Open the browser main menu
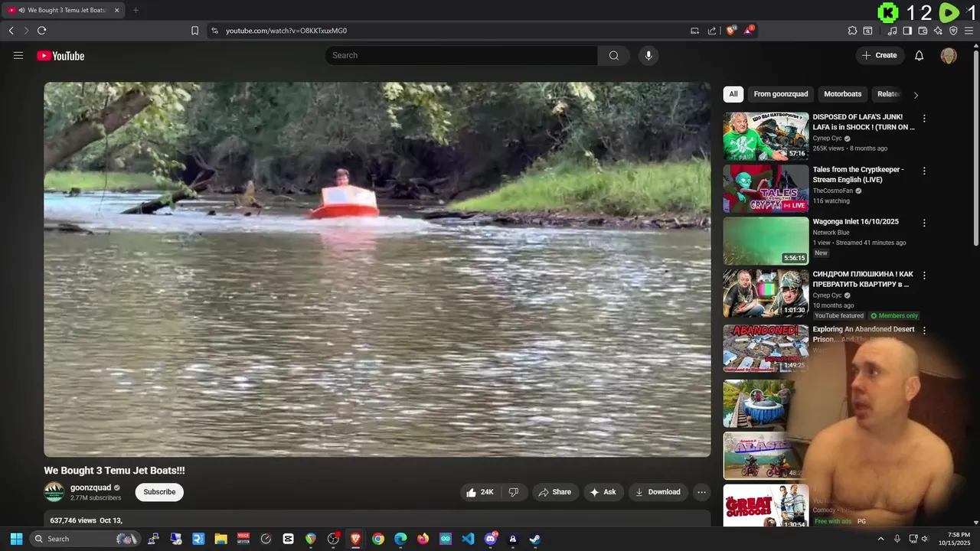The height and width of the screenshot is (551, 980). coord(969,31)
